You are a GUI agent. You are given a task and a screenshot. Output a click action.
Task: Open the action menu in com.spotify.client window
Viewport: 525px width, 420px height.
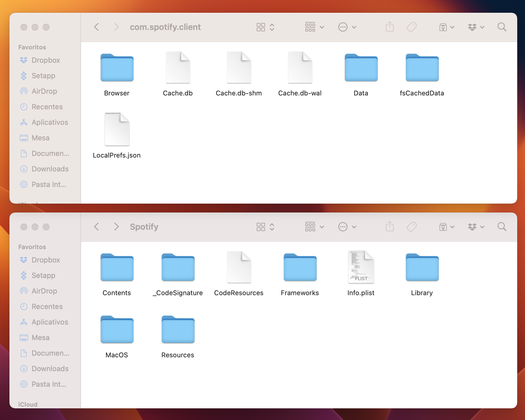(347, 27)
